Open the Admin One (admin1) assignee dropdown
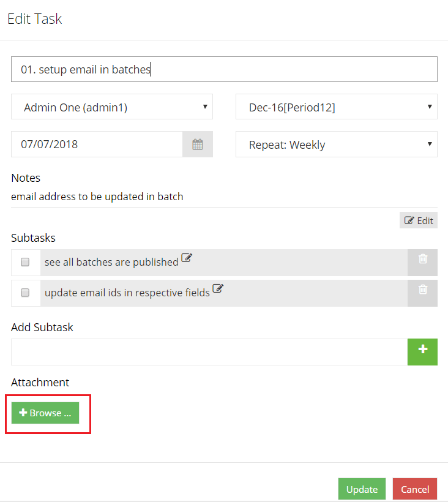Image resolution: width=448 pixels, height=502 pixels. (112, 107)
